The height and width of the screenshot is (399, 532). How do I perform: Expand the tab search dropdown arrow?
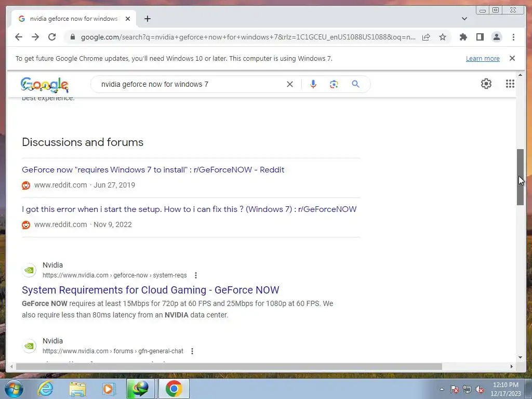click(464, 19)
